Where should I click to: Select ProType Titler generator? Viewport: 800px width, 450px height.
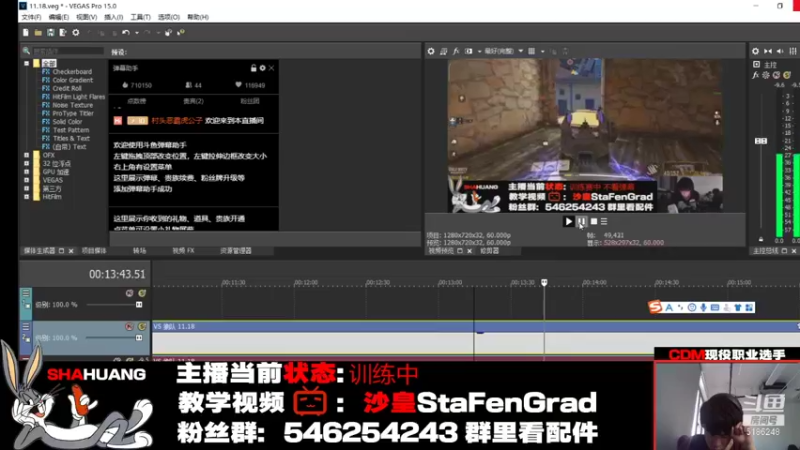(x=73, y=113)
